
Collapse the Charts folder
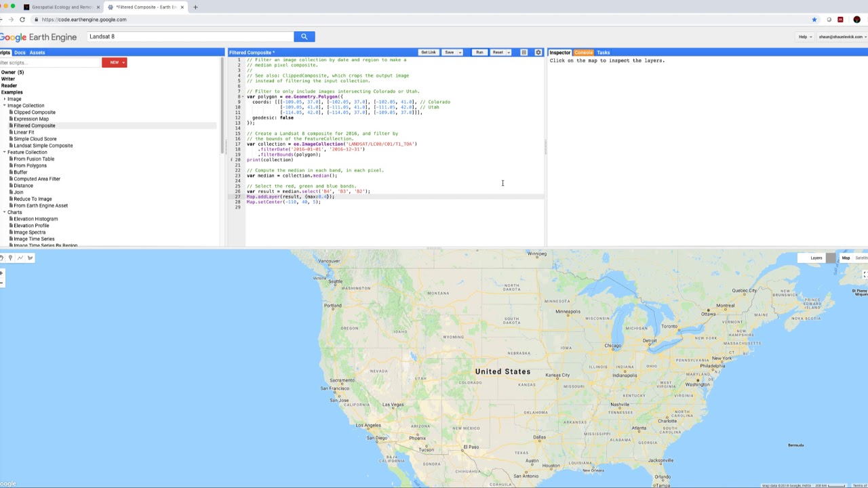(x=5, y=212)
